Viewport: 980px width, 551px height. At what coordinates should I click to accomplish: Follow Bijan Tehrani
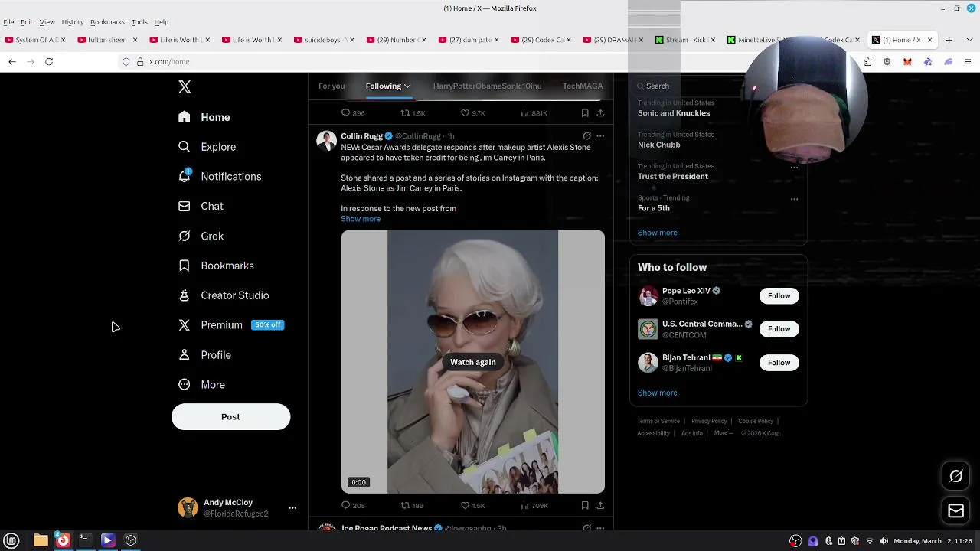tap(779, 363)
